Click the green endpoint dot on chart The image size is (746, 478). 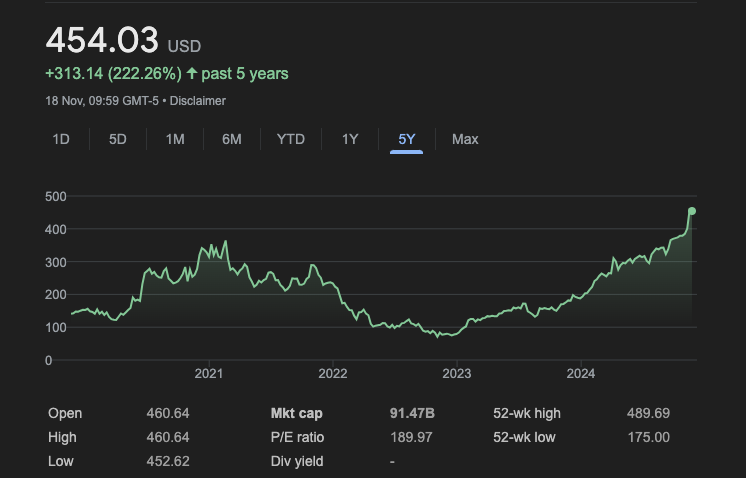[x=692, y=211]
